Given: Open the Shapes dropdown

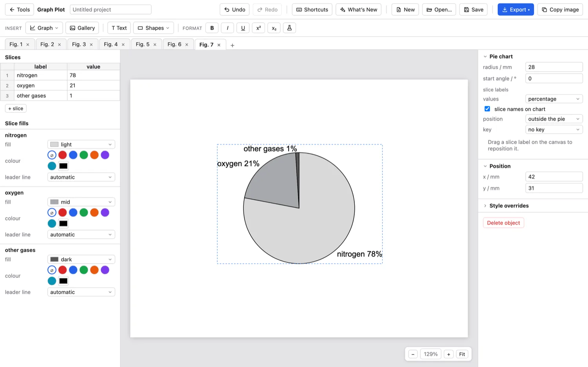Looking at the screenshot, I should pos(153,28).
